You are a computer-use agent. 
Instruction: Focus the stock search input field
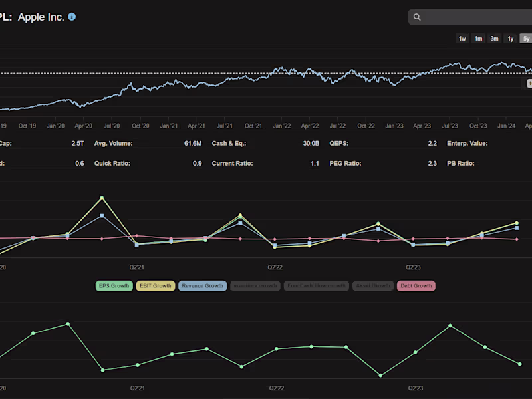point(470,17)
